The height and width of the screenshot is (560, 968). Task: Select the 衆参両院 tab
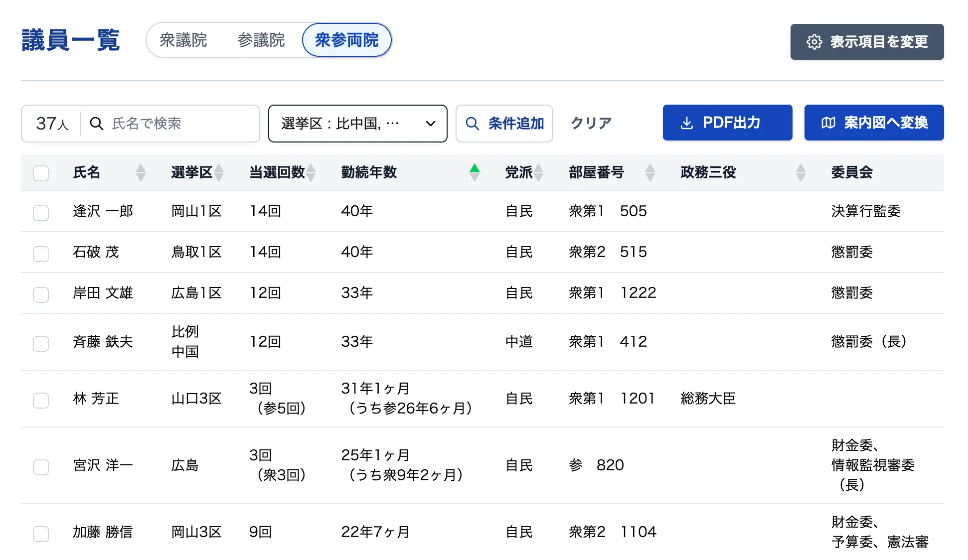pos(347,40)
